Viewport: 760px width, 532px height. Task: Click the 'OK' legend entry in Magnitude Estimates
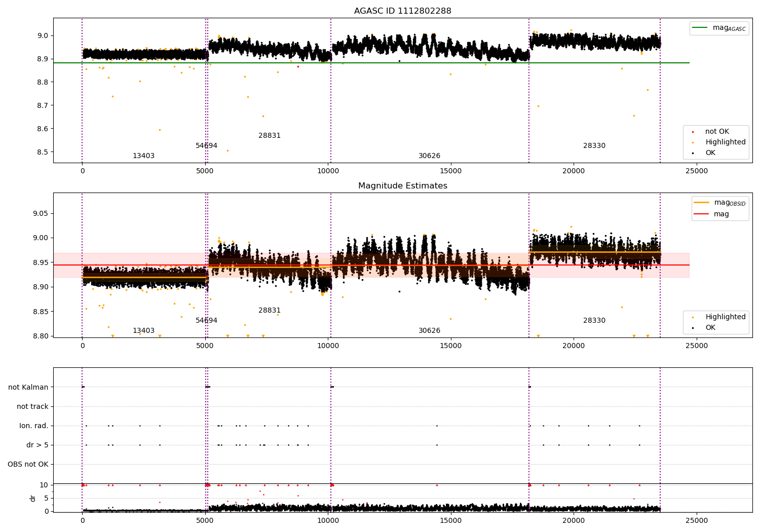[x=710, y=328]
